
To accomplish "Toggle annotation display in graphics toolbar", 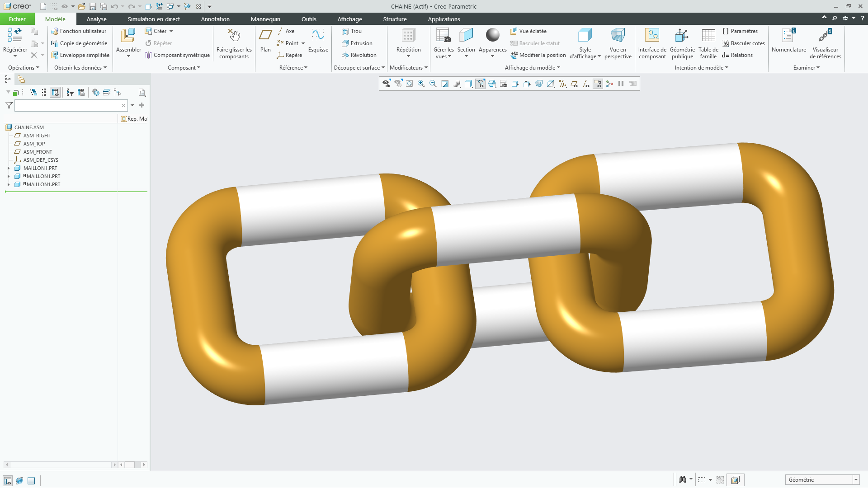I will (x=598, y=84).
